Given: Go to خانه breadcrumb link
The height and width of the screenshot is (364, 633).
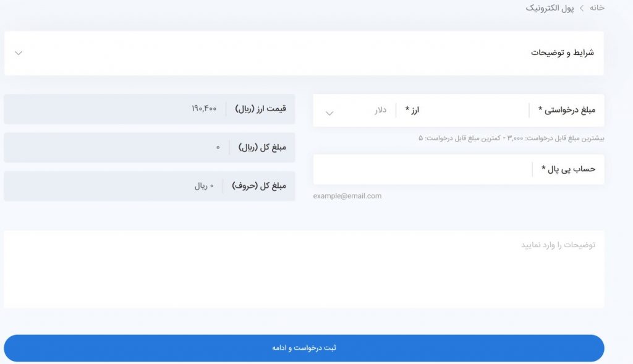Looking at the screenshot, I should (x=597, y=7).
